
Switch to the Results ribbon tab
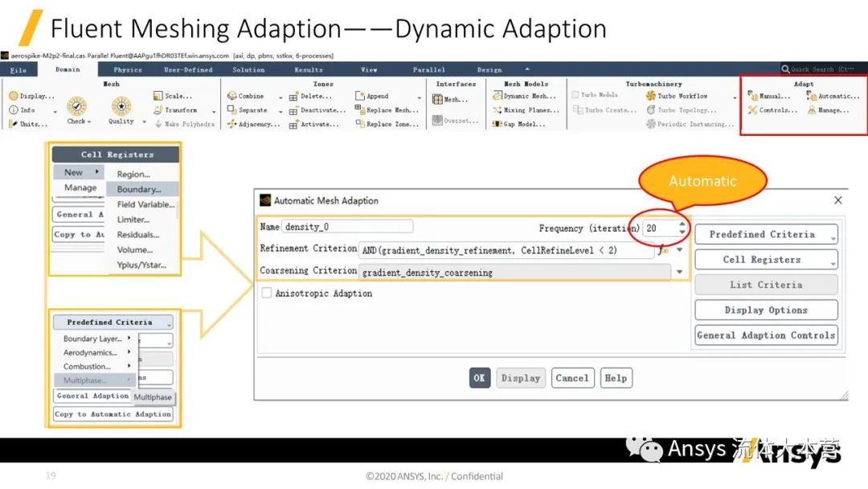tap(309, 70)
